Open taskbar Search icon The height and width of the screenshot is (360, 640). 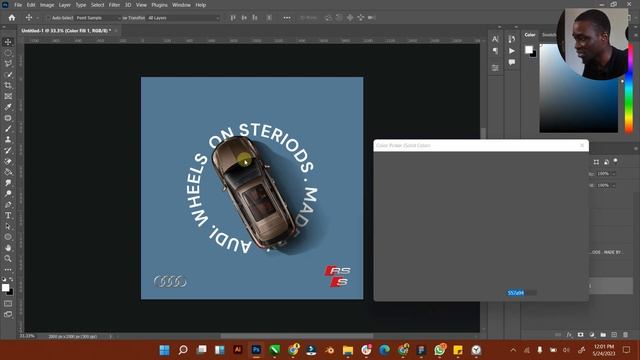pos(183,350)
